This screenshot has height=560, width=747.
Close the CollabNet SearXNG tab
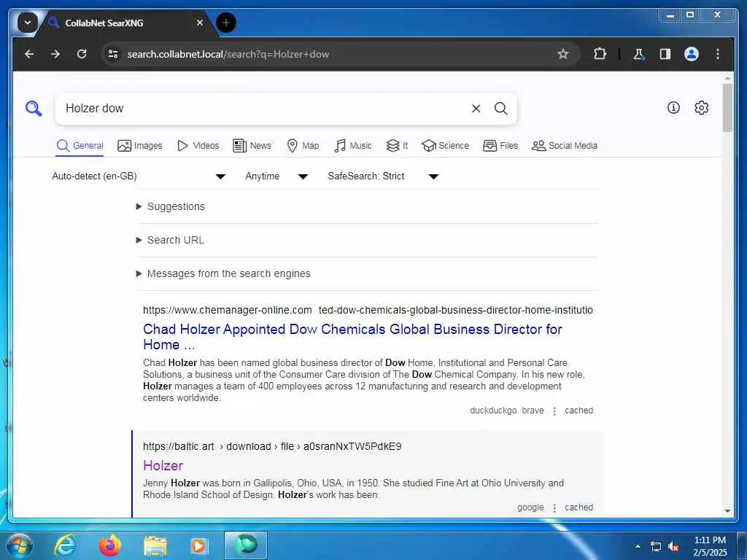[x=200, y=23]
